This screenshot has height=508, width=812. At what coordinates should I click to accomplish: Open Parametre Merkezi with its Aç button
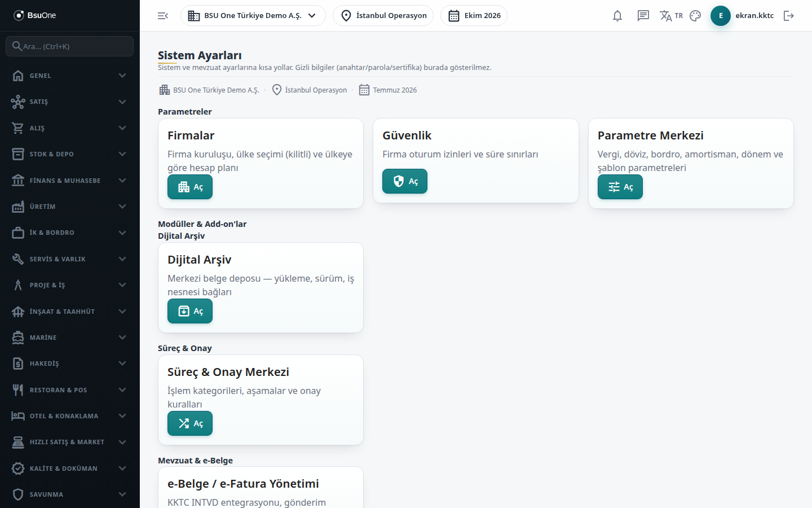620,187
